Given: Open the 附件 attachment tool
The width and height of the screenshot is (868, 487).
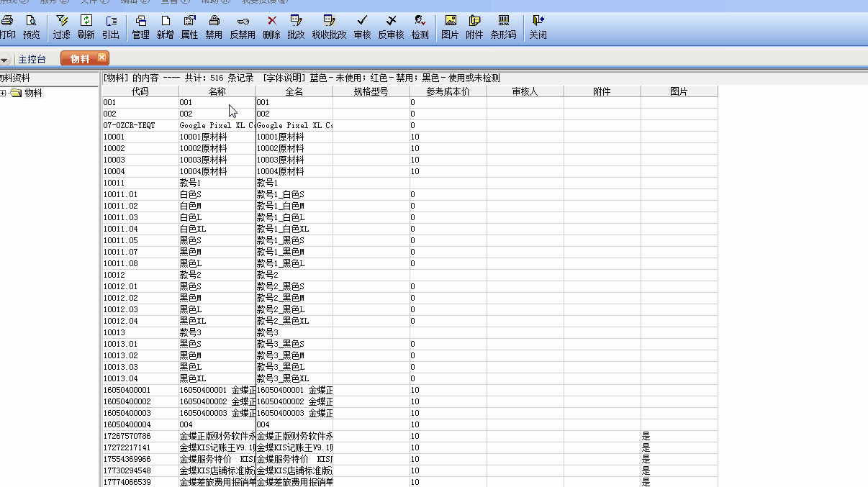Looking at the screenshot, I should coord(474,27).
